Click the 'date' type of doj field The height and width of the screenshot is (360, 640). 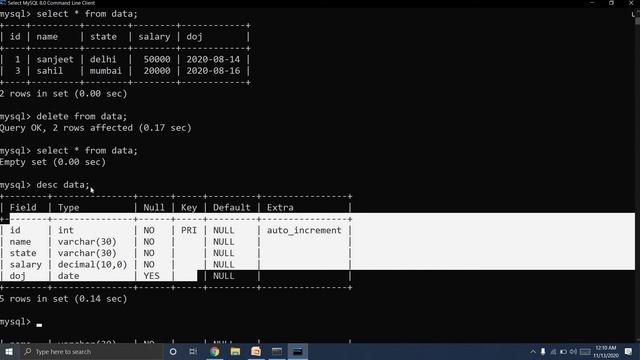coord(69,276)
